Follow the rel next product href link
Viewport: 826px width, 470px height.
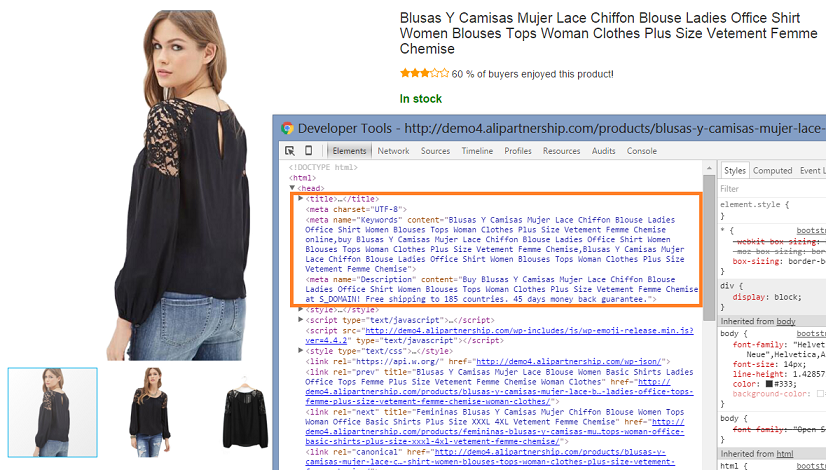pos(495,432)
